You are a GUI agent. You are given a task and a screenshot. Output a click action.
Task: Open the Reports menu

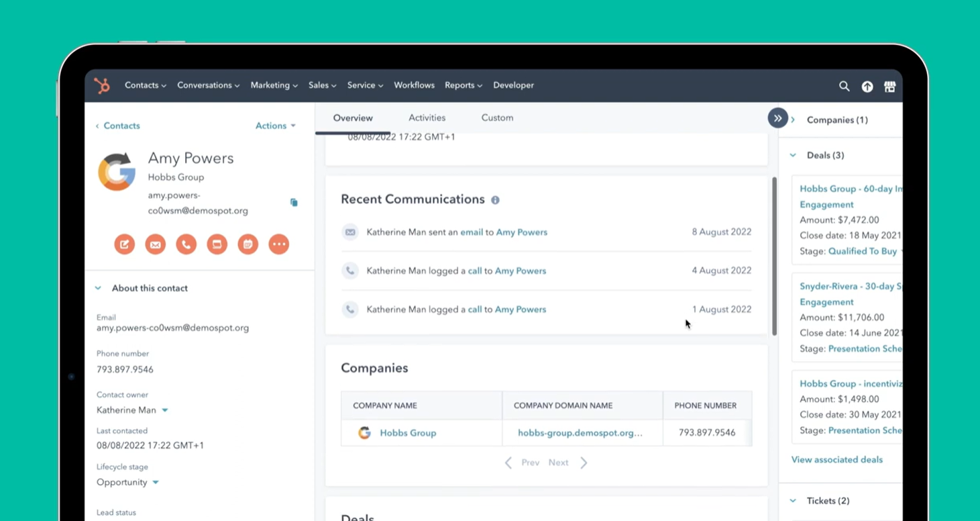464,85
